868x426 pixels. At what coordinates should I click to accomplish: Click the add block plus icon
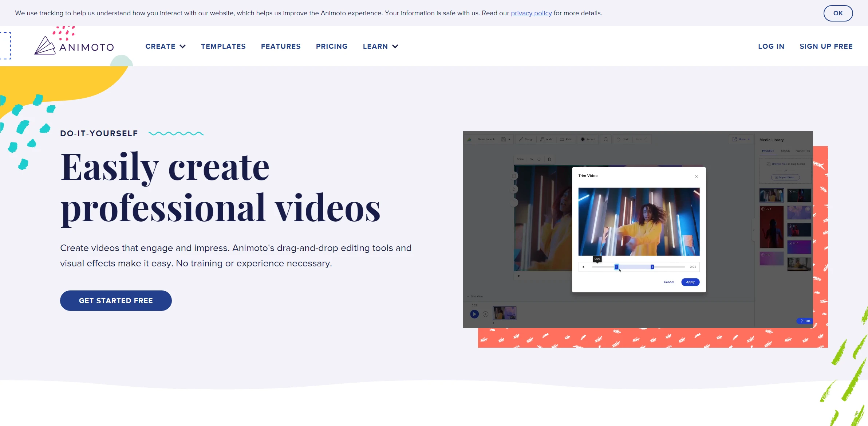486,314
